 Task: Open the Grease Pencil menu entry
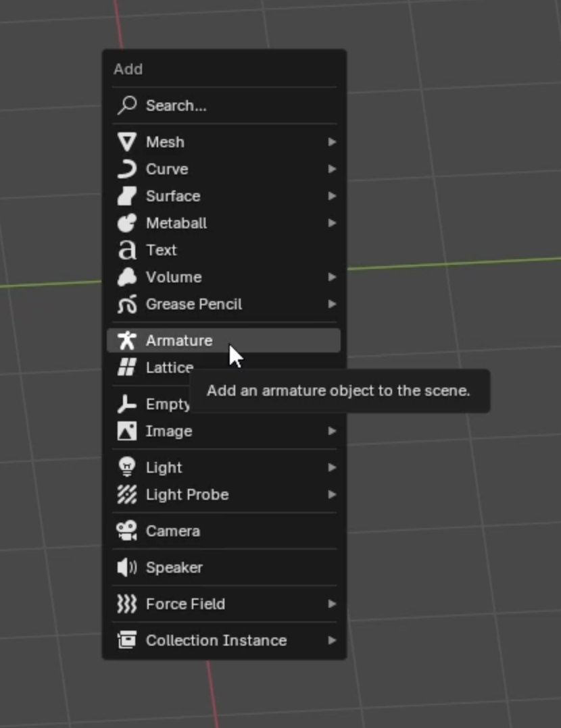(224, 304)
